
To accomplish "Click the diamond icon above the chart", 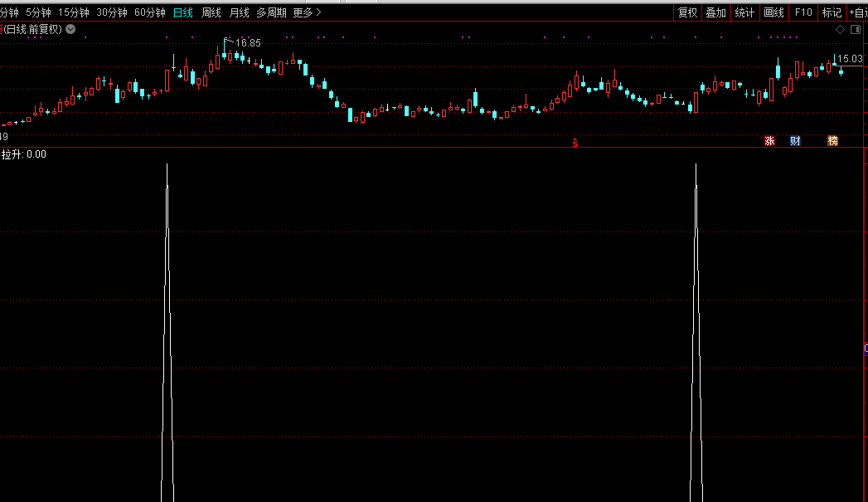I will (840, 29).
